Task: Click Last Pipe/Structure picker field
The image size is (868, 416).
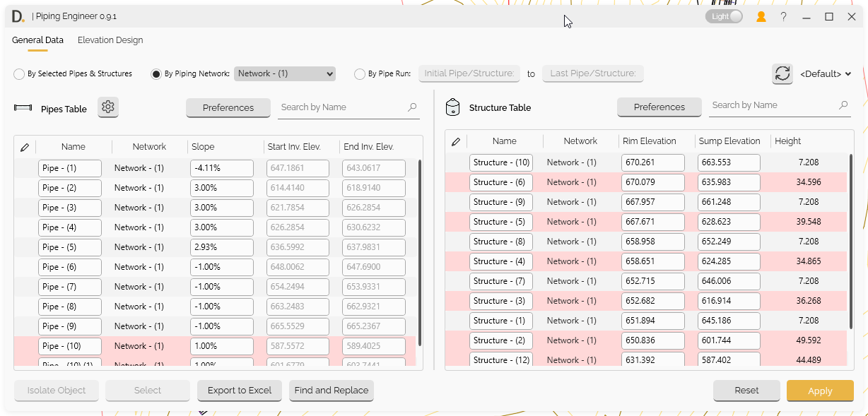Action: (593, 73)
